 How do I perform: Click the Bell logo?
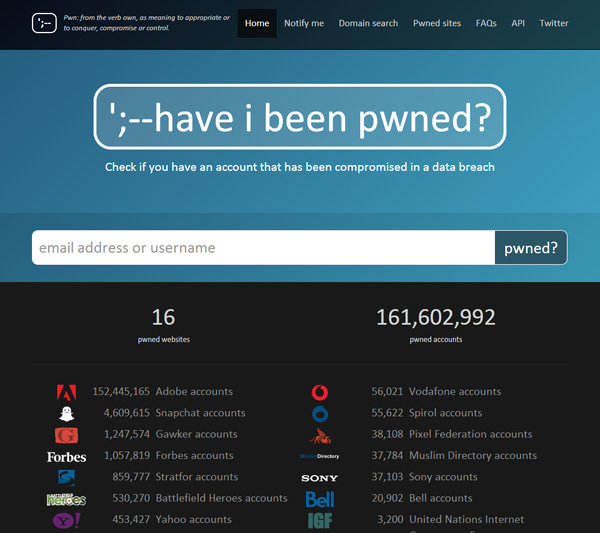click(x=320, y=499)
